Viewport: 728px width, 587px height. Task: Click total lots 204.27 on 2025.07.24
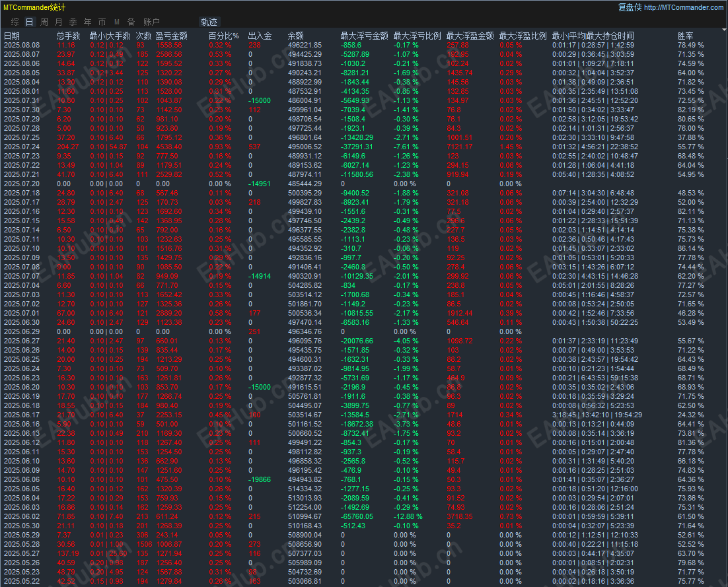[x=68, y=147]
